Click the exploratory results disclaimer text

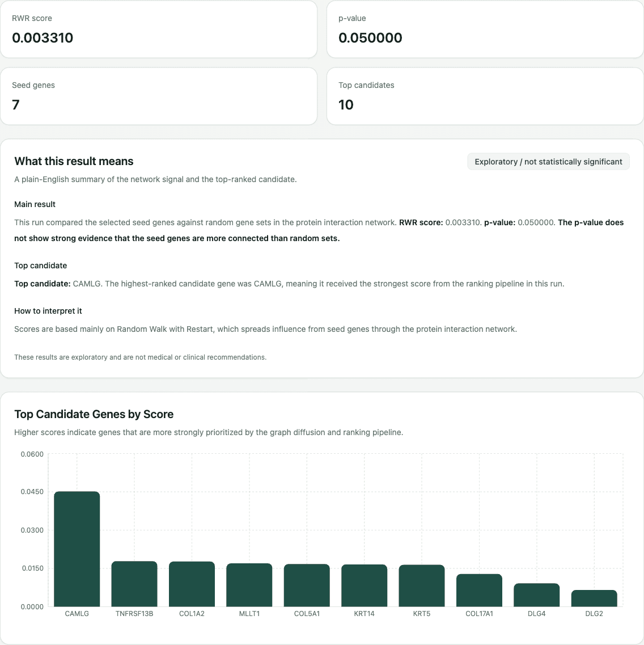141,357
